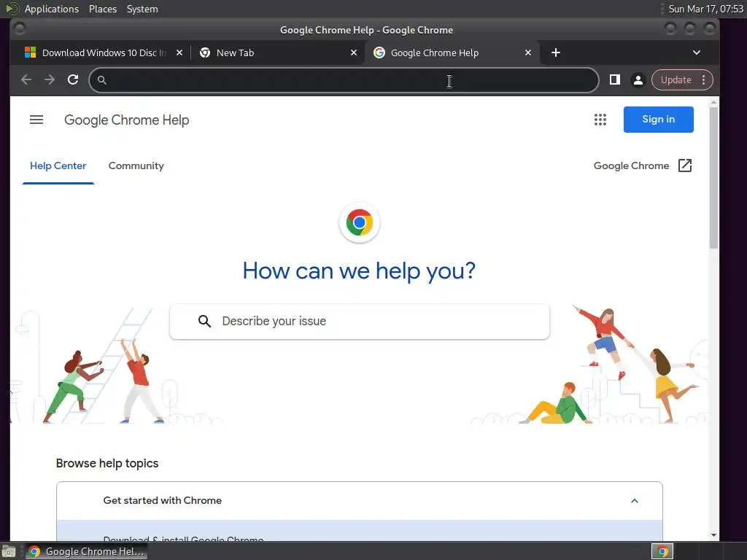Open the Google apps grid
The width and height of the screenshot is (747, 560).
(x=600, y=120)
